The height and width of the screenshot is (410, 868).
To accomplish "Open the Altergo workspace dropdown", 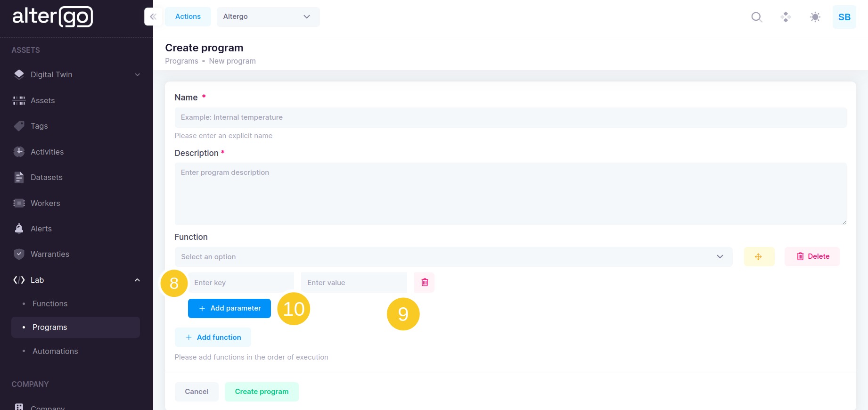I will [x=268, y=16].
